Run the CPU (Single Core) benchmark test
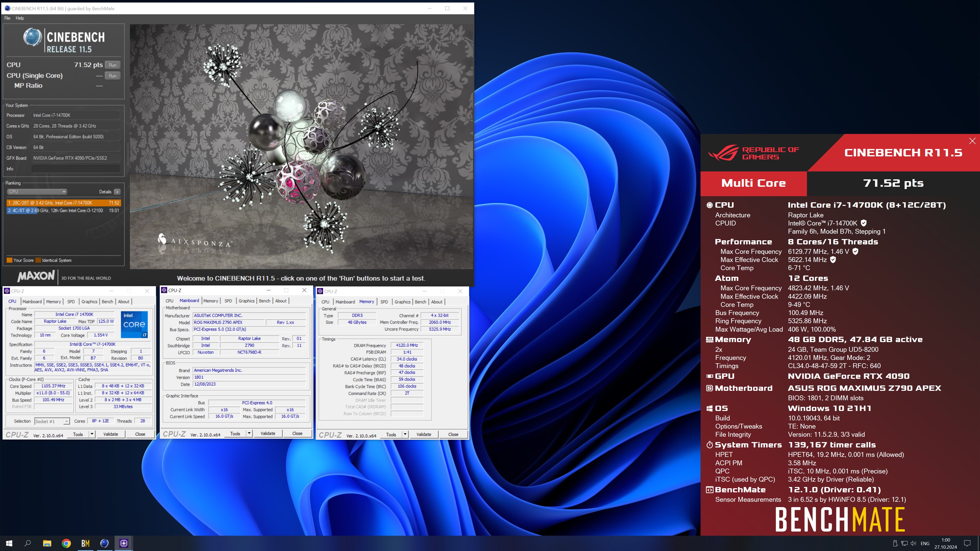This screenshot has width=980, height=551. pyautogui.click(x=113, y=76)
